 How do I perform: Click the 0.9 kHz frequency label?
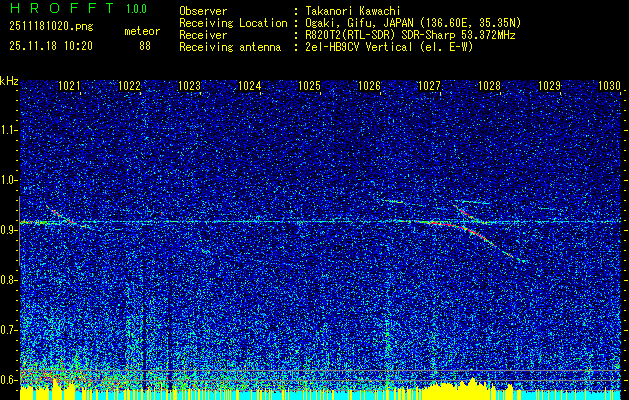[8, 230]
